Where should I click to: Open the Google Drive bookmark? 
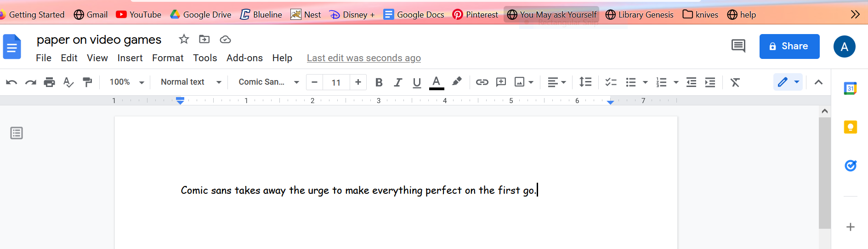click(200, 15)
